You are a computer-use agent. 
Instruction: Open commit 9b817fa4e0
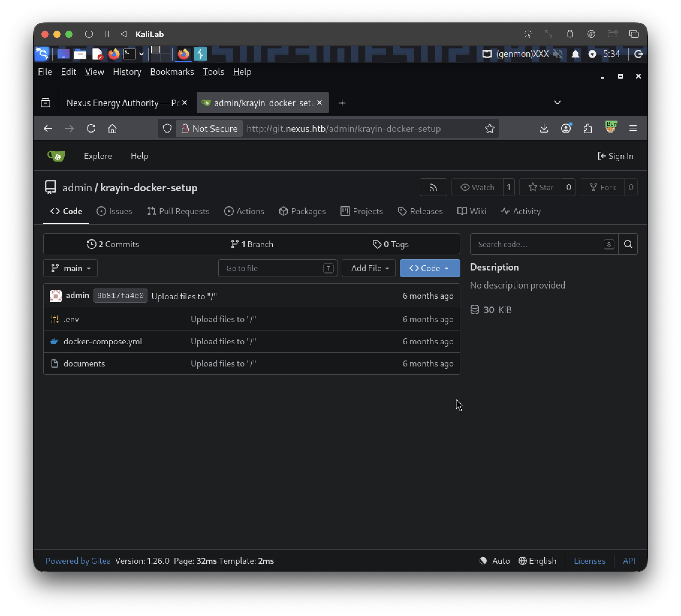(x=120, y=296)
